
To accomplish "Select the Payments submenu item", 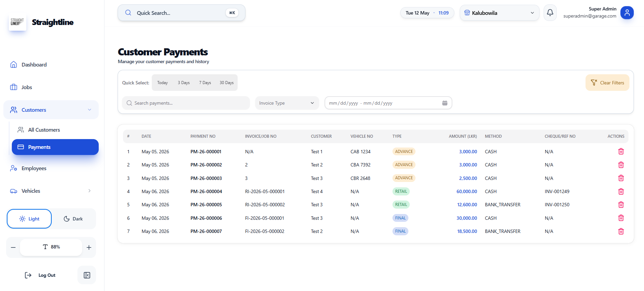I will [55, 147].
